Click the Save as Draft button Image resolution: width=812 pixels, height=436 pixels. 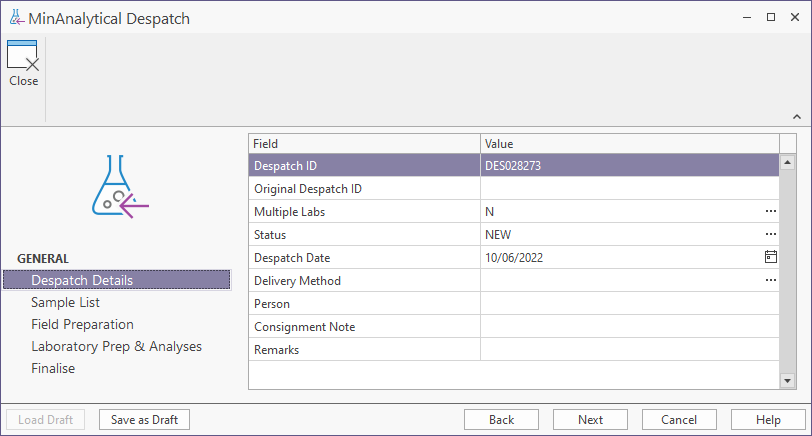click(x=145, y=420)
